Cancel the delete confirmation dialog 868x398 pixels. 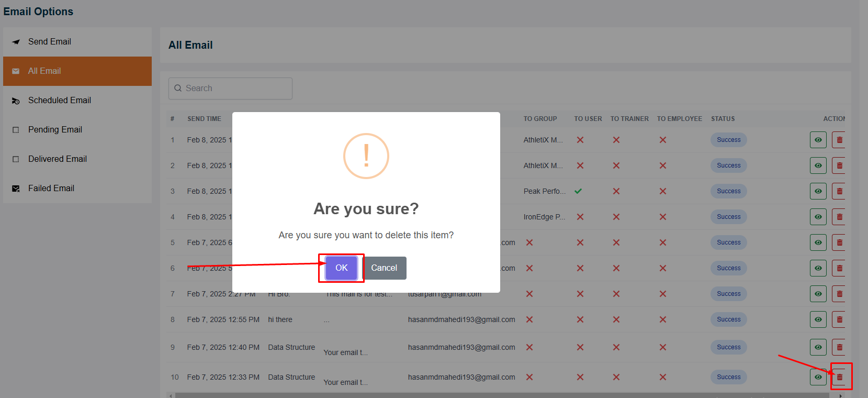pyautogui.click(x=384, y=268)
